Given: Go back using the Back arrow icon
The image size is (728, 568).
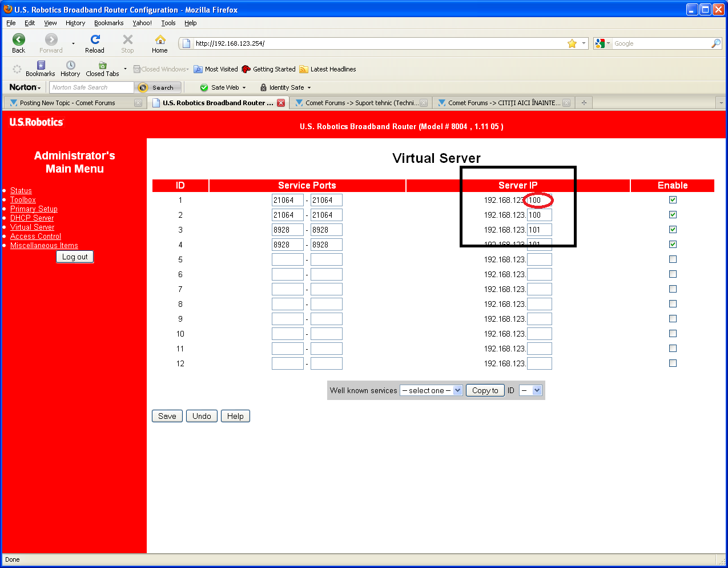Looking at the screenshot, I should pos(19,39).
